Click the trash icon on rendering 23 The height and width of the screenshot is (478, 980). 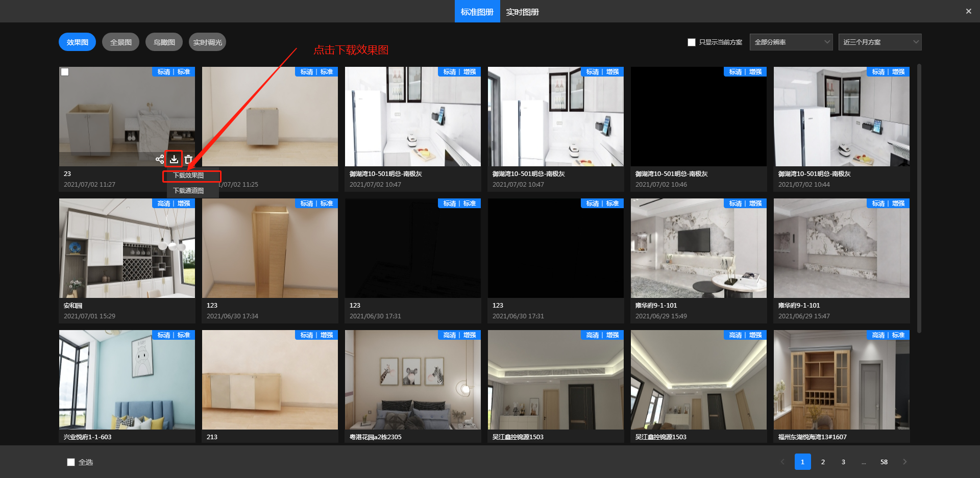[x=188, y=159]
